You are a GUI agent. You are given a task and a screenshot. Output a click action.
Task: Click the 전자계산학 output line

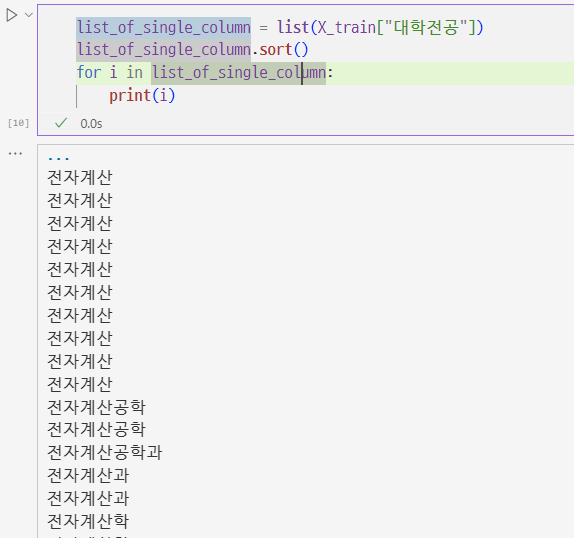(x=88, y=521)
